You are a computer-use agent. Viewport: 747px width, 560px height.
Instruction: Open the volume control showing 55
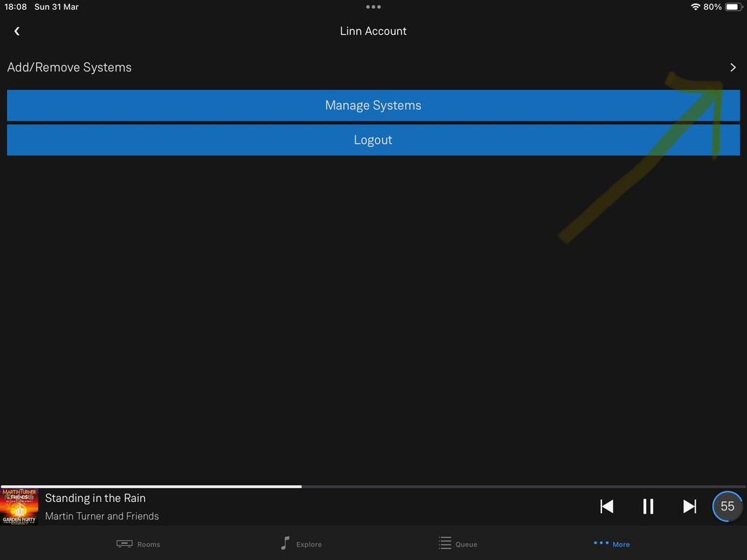727,506
